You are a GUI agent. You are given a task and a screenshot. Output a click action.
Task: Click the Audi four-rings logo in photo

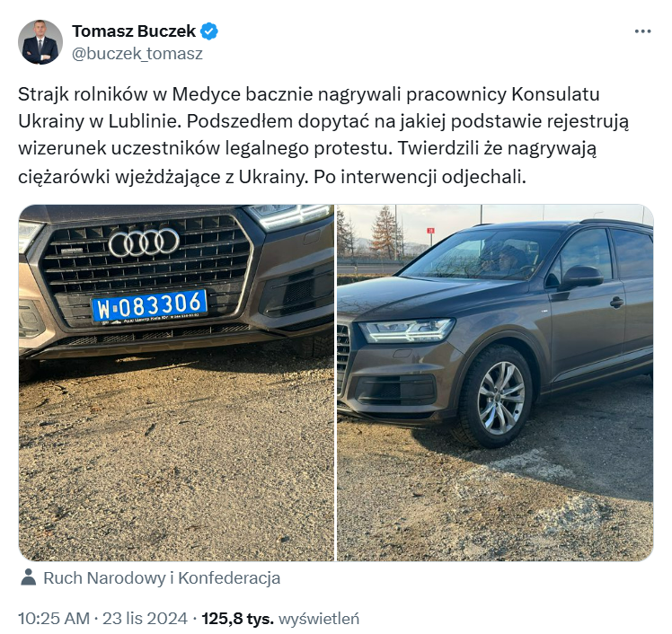coord(144,242)
